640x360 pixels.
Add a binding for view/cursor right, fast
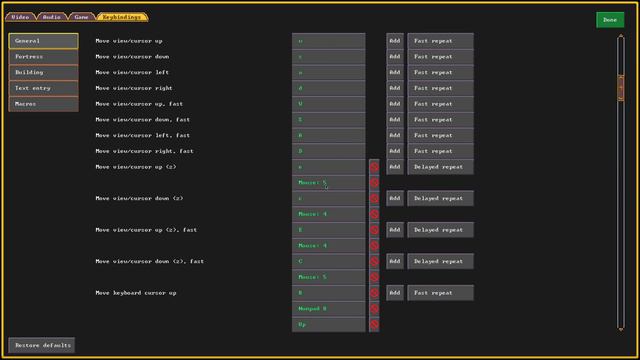click(395, 151)
